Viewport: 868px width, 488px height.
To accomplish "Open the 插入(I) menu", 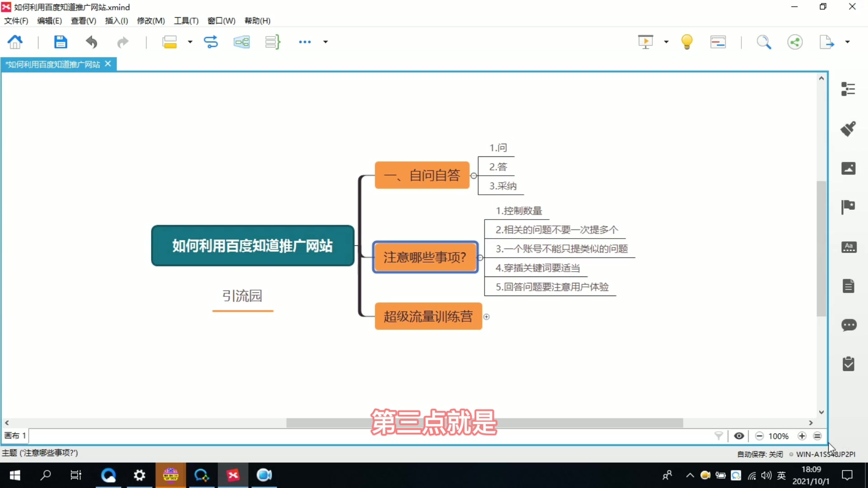I will pyautogui.click(x=117, y=21).
